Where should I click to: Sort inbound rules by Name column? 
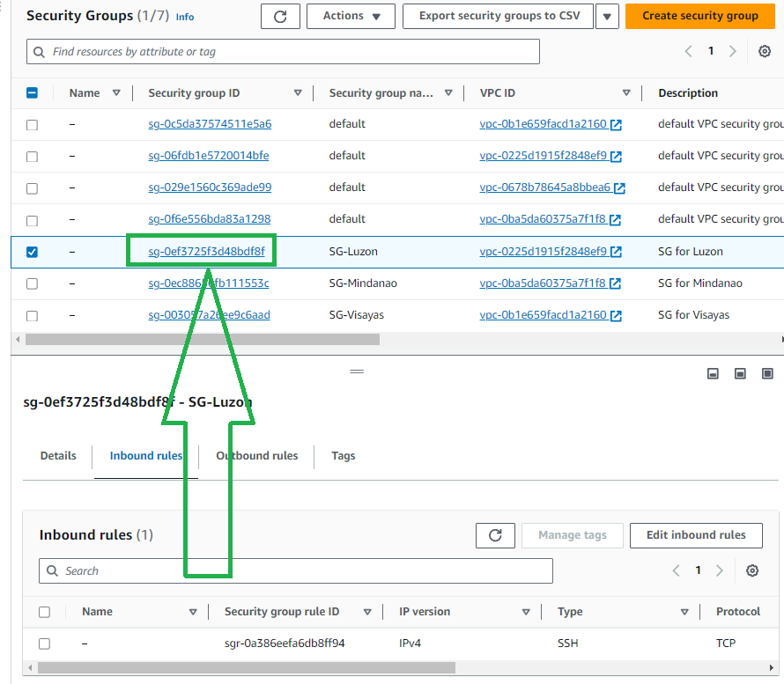pos(193,612)
